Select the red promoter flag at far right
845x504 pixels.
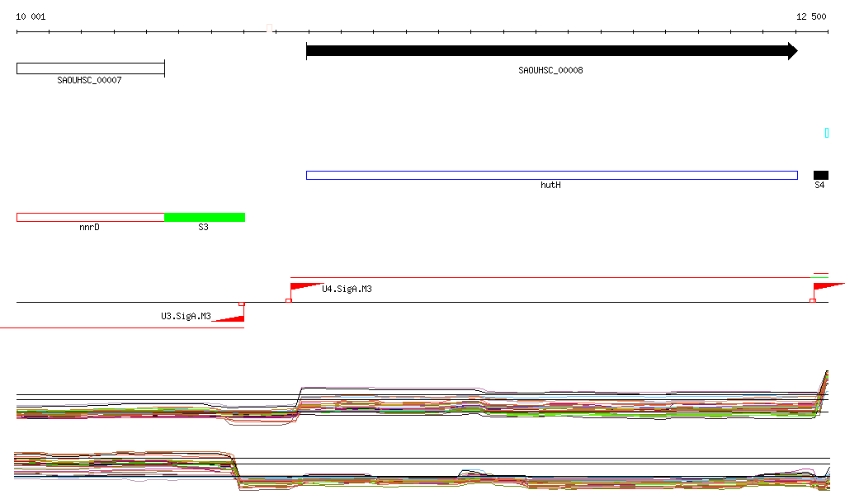(827, 287)
